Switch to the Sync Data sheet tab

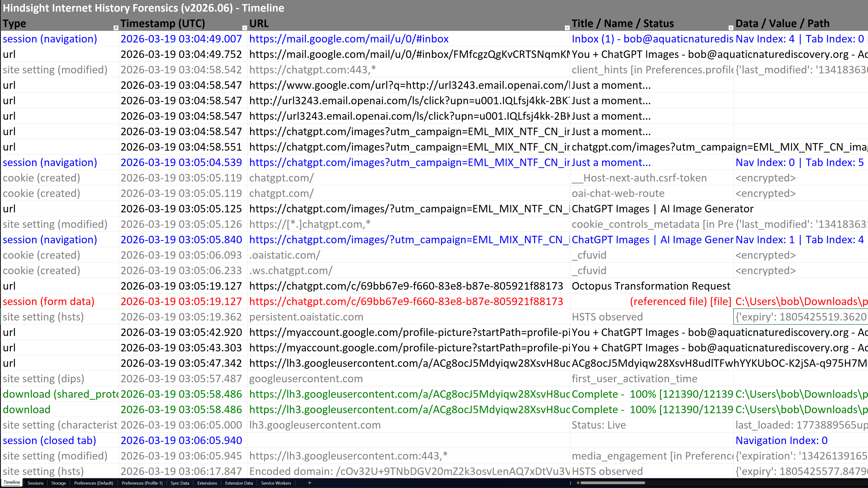tap(180, 483)
